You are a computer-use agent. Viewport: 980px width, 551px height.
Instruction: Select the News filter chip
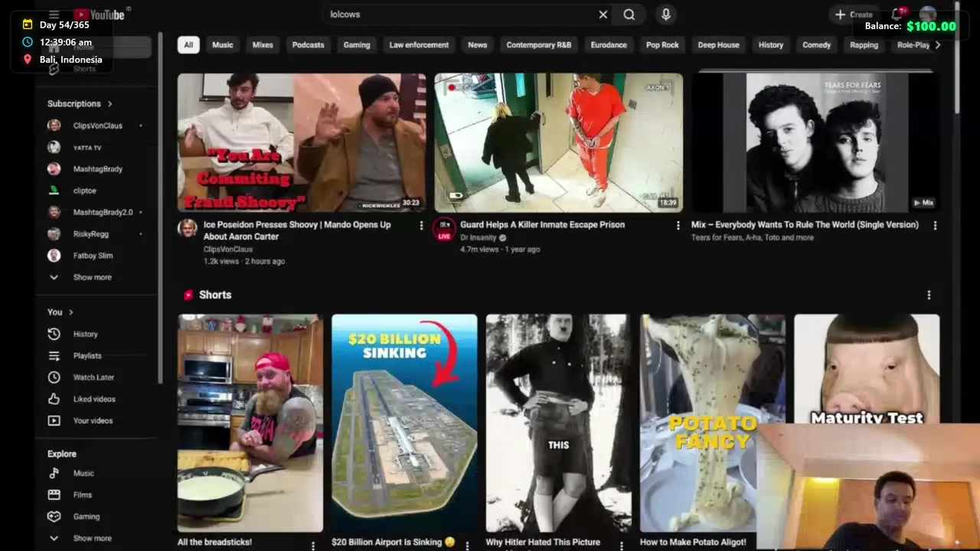coord(478,45)
